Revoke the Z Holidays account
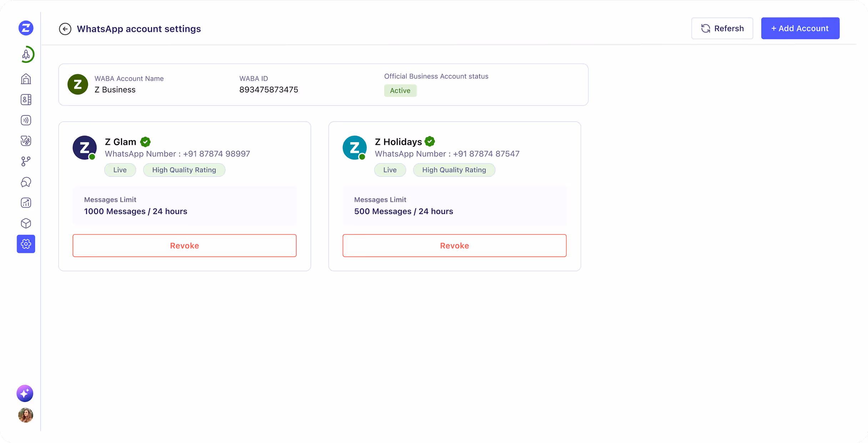 (x=454, y=246)
